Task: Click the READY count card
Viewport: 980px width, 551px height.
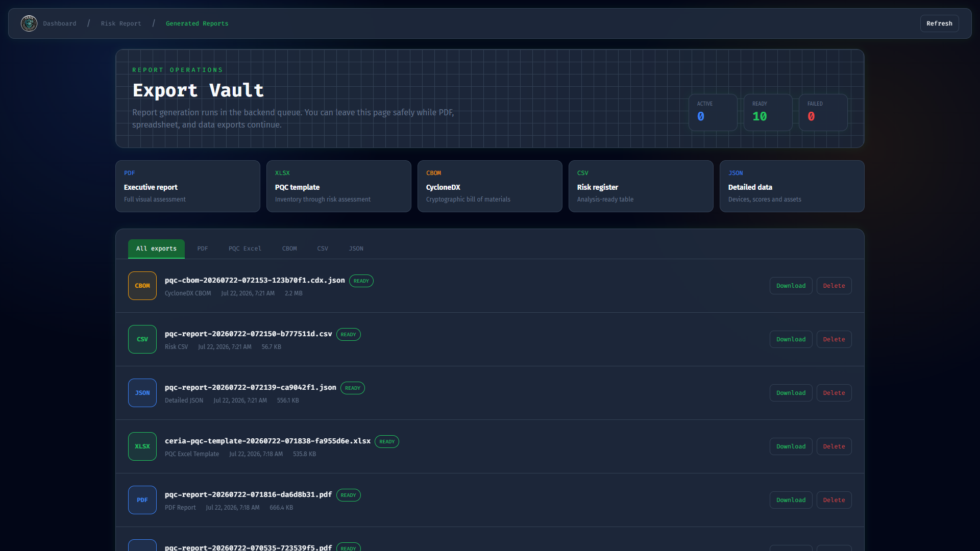Action: [768, 112]
